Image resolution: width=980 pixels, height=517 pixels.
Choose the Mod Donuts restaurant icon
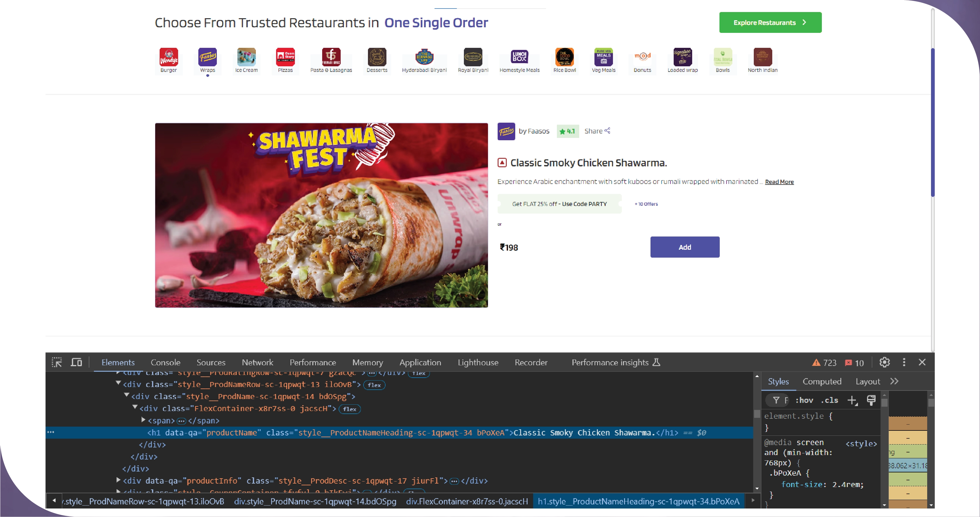point(642,57)
